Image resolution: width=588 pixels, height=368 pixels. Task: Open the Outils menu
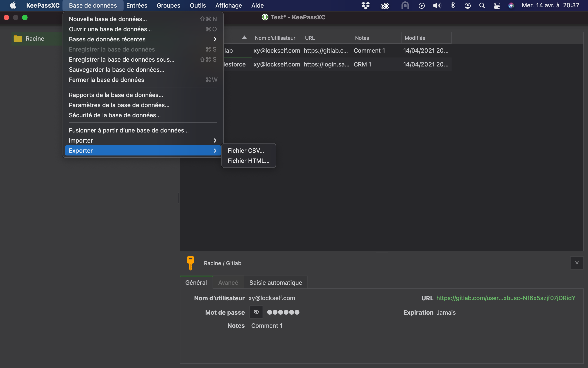pyautogui.click(x=198, y=5)
